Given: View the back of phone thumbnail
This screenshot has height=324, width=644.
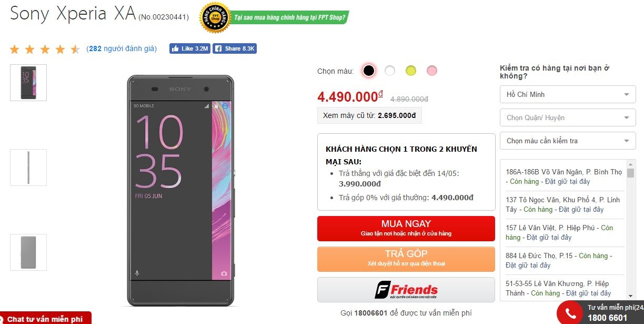Looking at the screenshot, I should [28, 252].
